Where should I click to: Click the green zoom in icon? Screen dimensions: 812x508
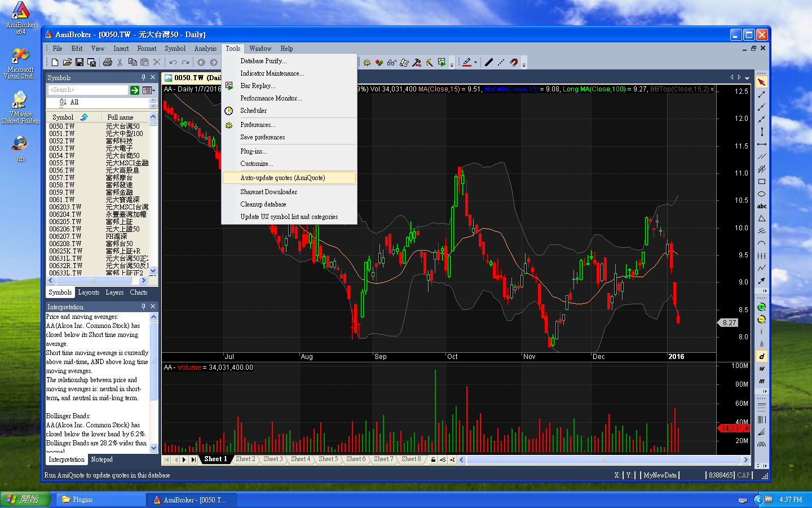(x=761, y=307)
